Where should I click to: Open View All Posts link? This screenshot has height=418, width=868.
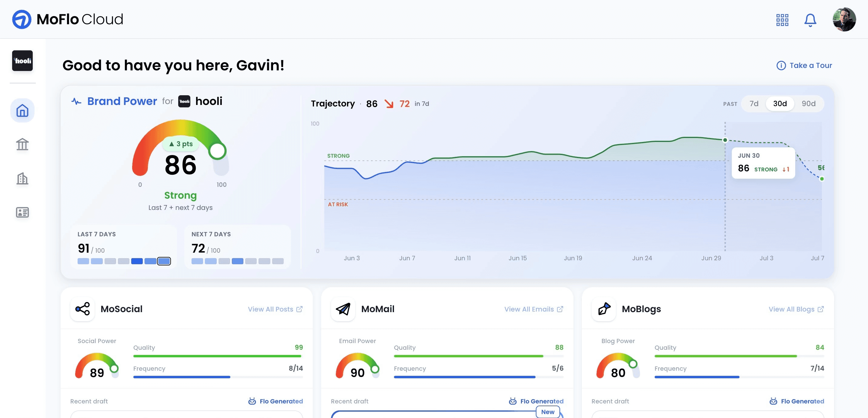pyautogui.click(x=275, y=309)
